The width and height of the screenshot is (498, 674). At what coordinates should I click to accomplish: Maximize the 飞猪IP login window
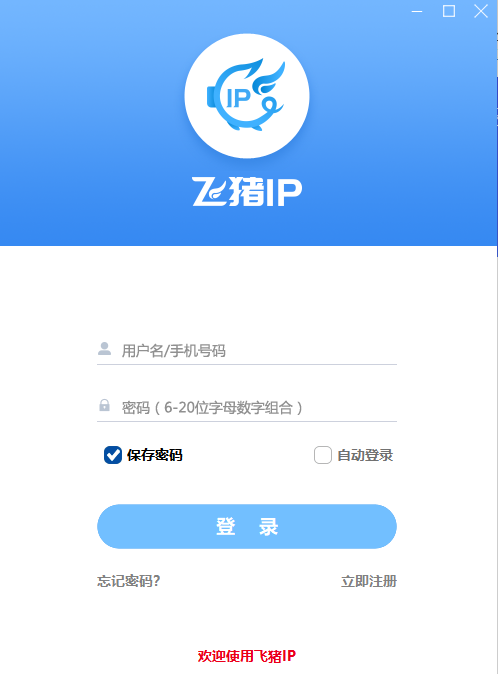coord(449,11)
